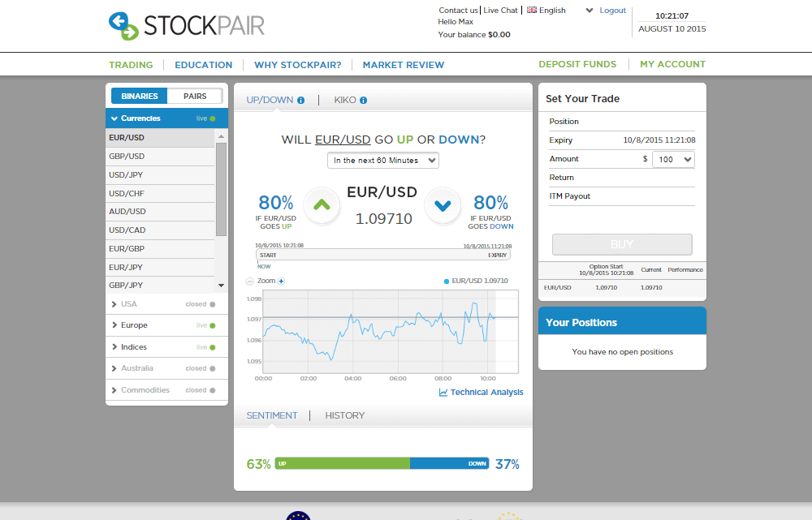Image resolution: width=812 pixels, height=520 pixels.
Task: Go to MY ACCOUNT
Action: 672,64
